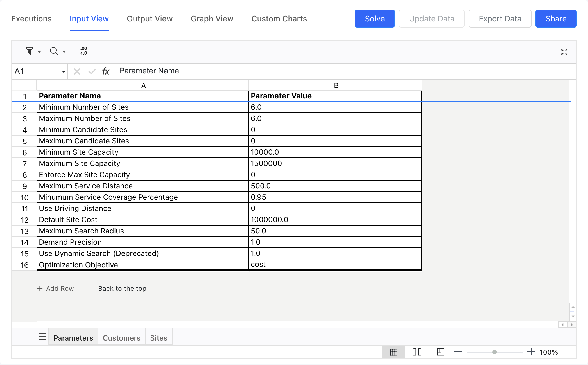Expand the filter options dropdown arrow
Image resolution: width=588 pixels, height=365 pixels.
click(x=39, y=52)
